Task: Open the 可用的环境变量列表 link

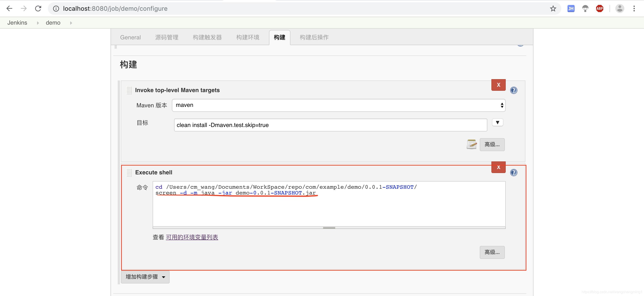Action: coord(192,237)
